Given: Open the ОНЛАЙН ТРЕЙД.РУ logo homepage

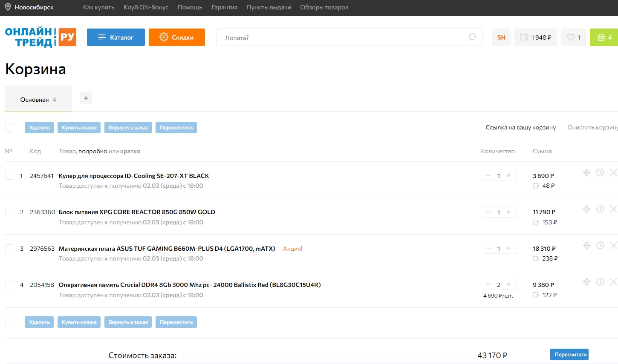Looking at the screenshot, I should click(40, 37).
